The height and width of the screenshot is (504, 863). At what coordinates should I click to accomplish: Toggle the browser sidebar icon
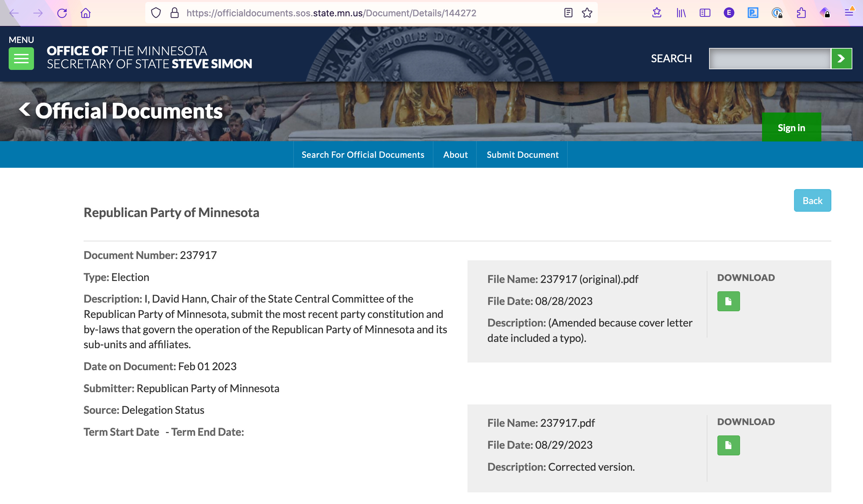point(705,13)
